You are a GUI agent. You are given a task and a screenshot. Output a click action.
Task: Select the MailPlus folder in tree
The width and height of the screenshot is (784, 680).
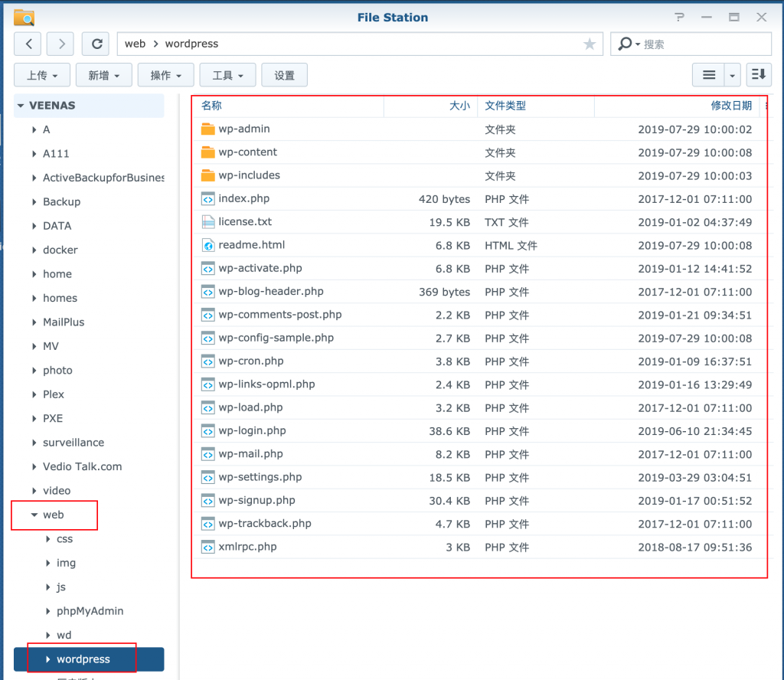click(x=64, y=322)
